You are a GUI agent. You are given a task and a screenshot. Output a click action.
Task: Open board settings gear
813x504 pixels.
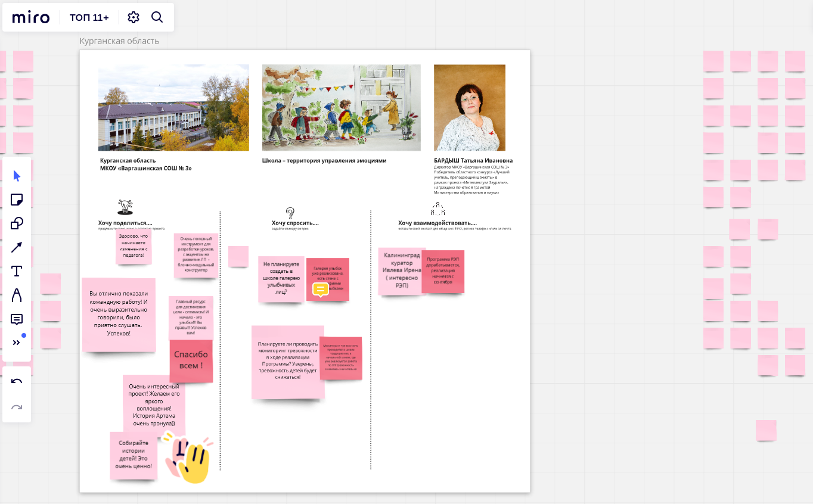click(x=134, y=17)
